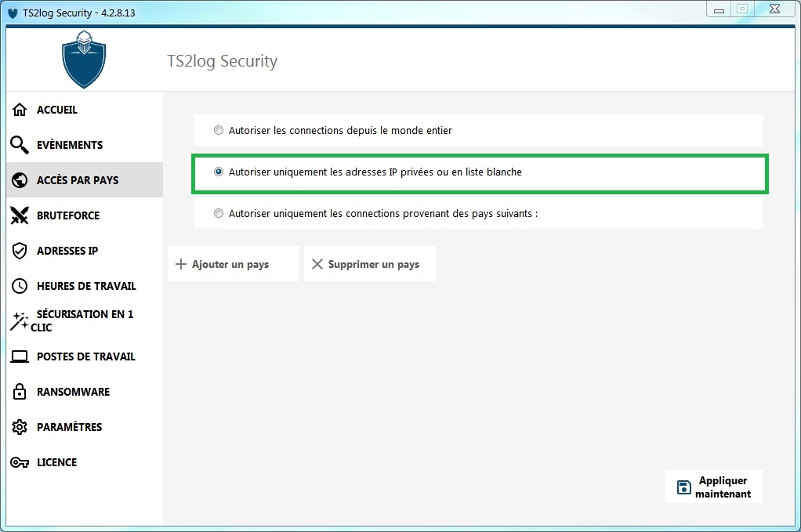Click the title bar shield app icon

(x=13, y=13)
